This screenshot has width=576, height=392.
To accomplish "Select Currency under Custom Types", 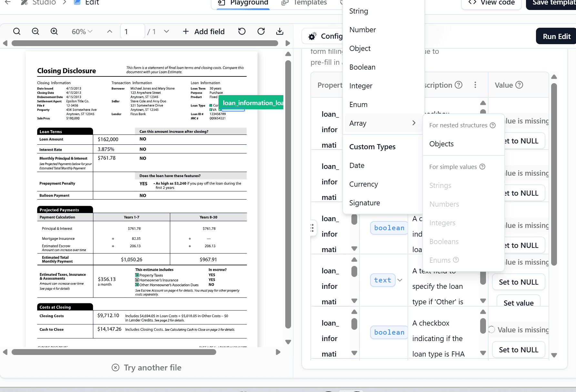I will (x=363, y=184).
